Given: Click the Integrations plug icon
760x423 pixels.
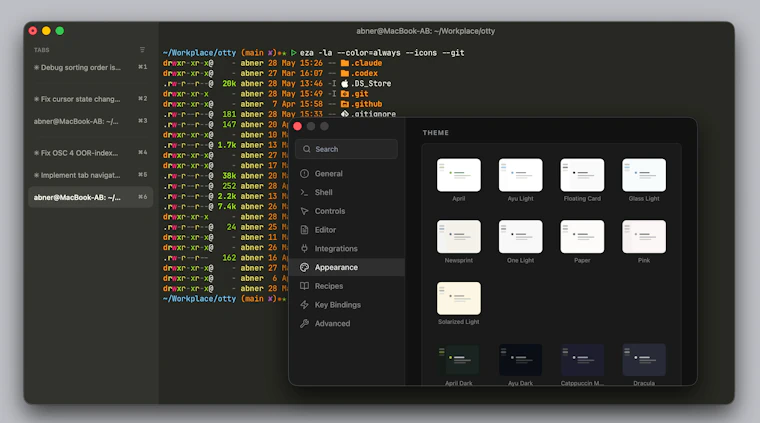Looking at the screenshot, I should tap(304, 249).
